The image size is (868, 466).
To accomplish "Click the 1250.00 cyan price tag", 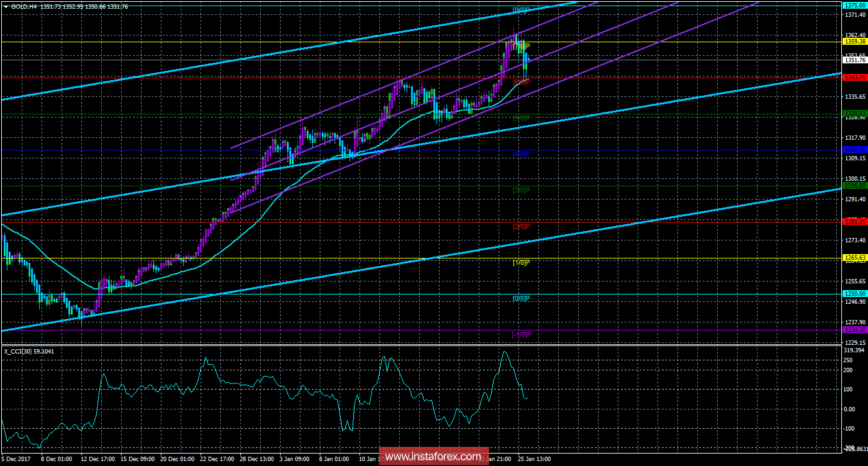I will 854,293.
